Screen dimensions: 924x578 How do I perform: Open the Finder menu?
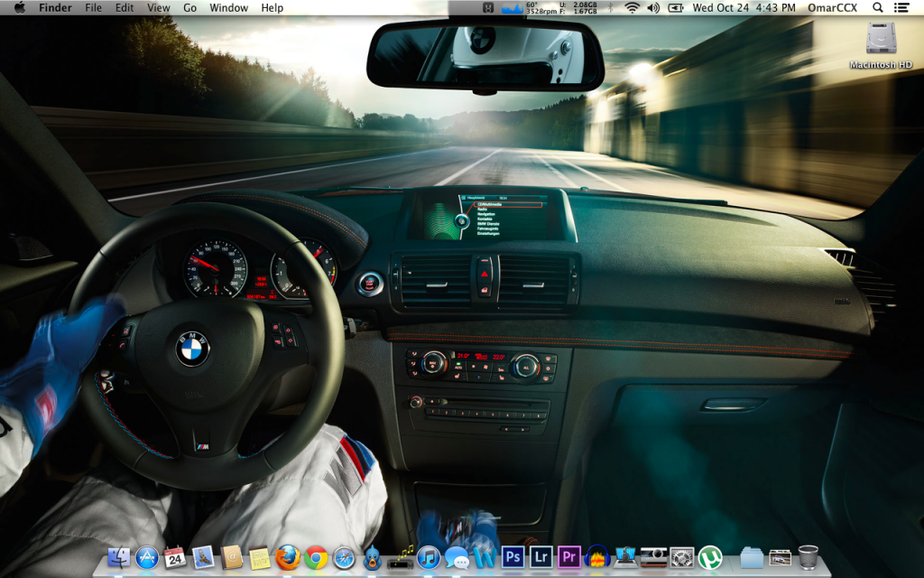pos(55,7)
